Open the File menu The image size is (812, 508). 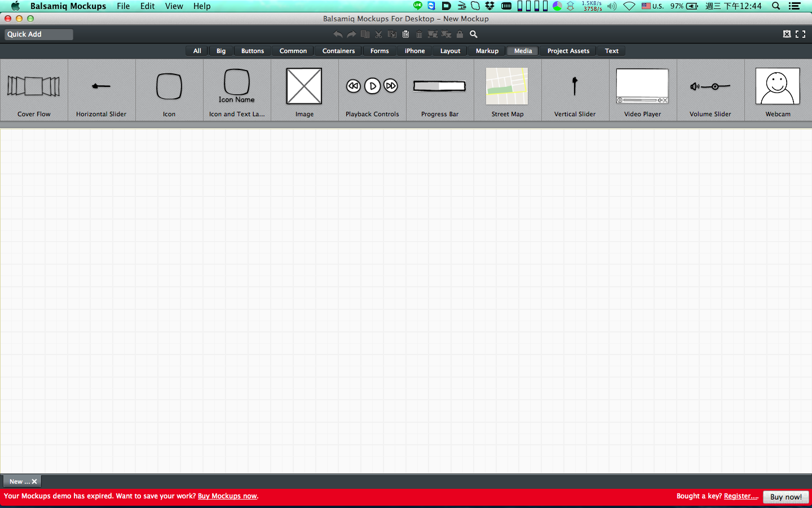tap(123, 6)
